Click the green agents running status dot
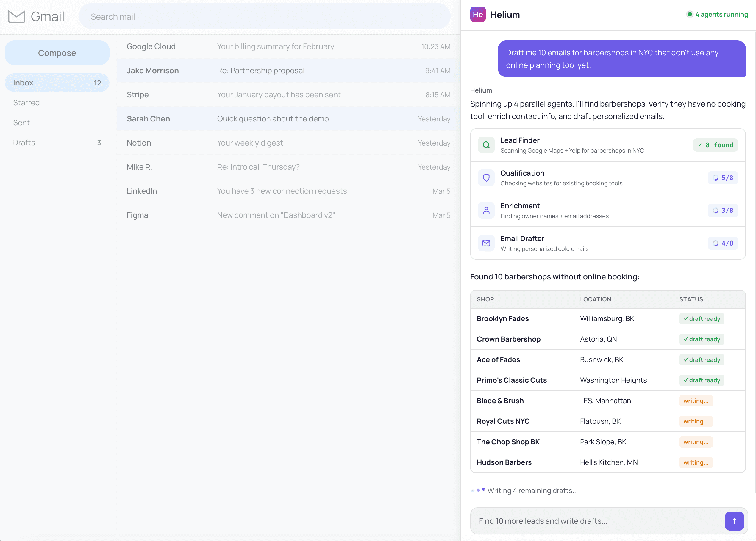This screenshot has height=541, width=756. coord(689,14)
